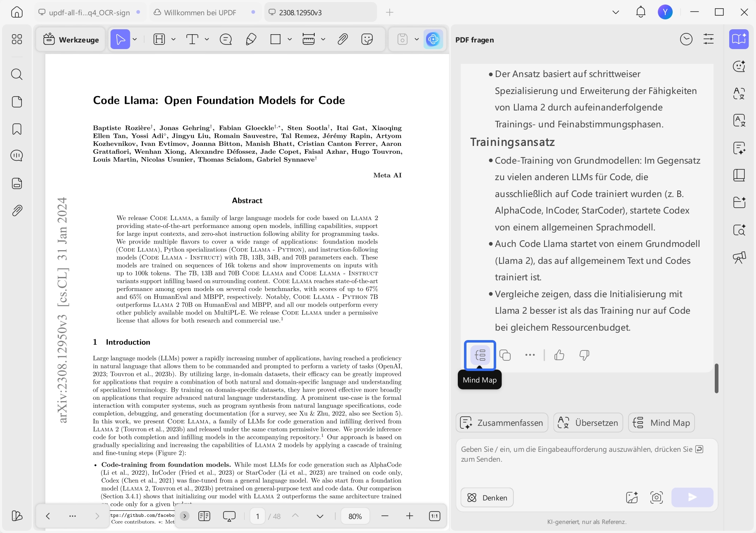The width and height of the screenshot is (756, 533).
Task: Click the Zusammenfassen button
Action: click(502, 423)
